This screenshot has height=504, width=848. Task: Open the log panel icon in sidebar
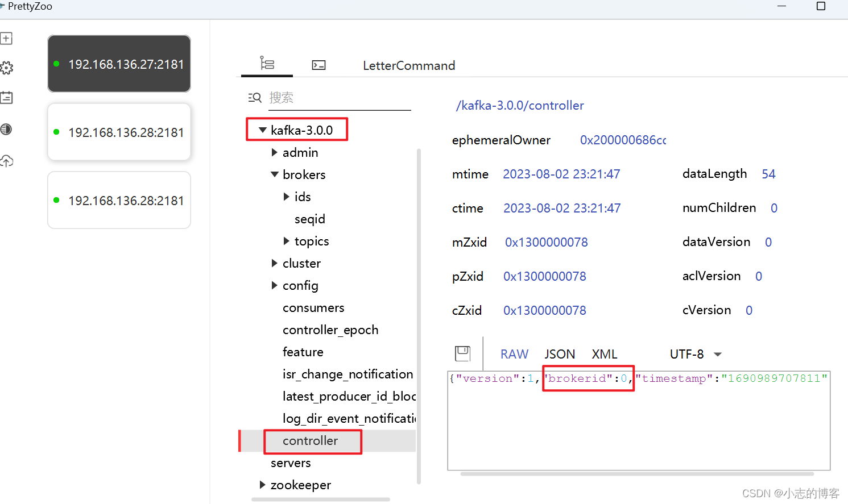[x=6, y=98]
